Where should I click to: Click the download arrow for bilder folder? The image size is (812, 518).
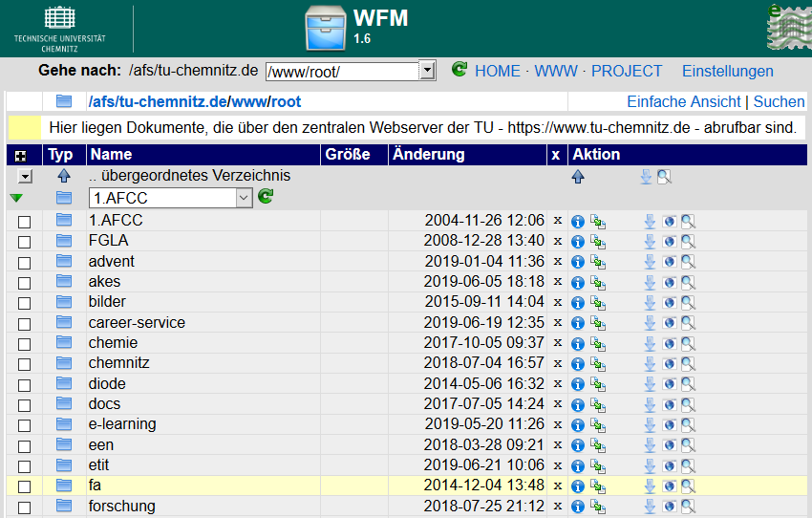point(650,303)
